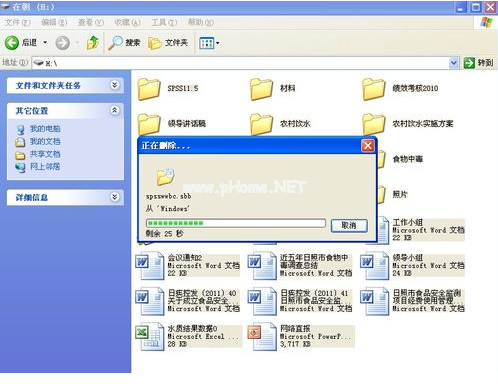Viewport: 498px width, 391px height.
Task: Collapse the 其它位置 panel
Action: pos(114,110)
